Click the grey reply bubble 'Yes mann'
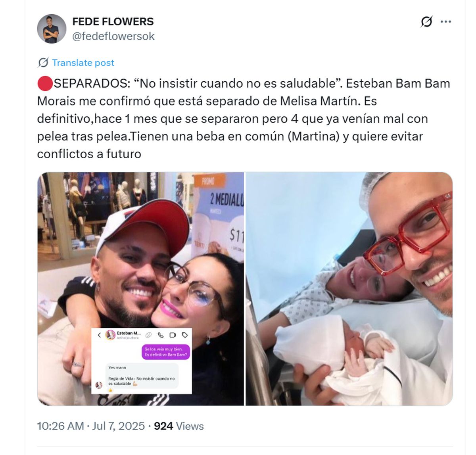 click(142, 375)
